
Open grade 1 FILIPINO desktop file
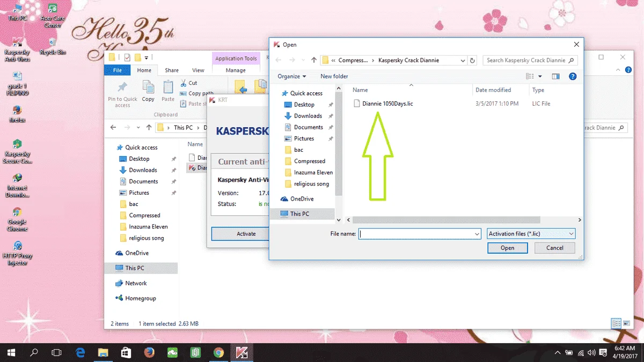pyautogui.click(x=17, y=83)
